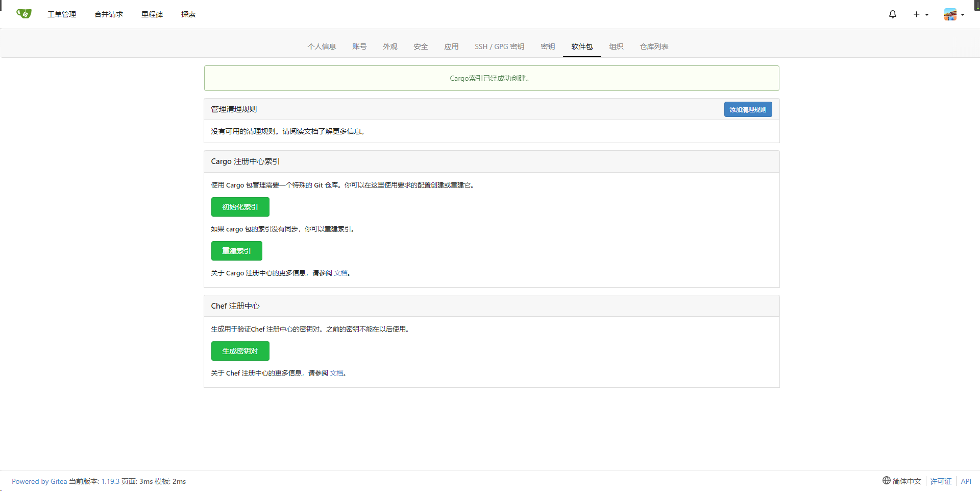Viewport: 980px width, 491px height.
Task: Click the Powered by Gitea footer link
Action: point(39,481)
